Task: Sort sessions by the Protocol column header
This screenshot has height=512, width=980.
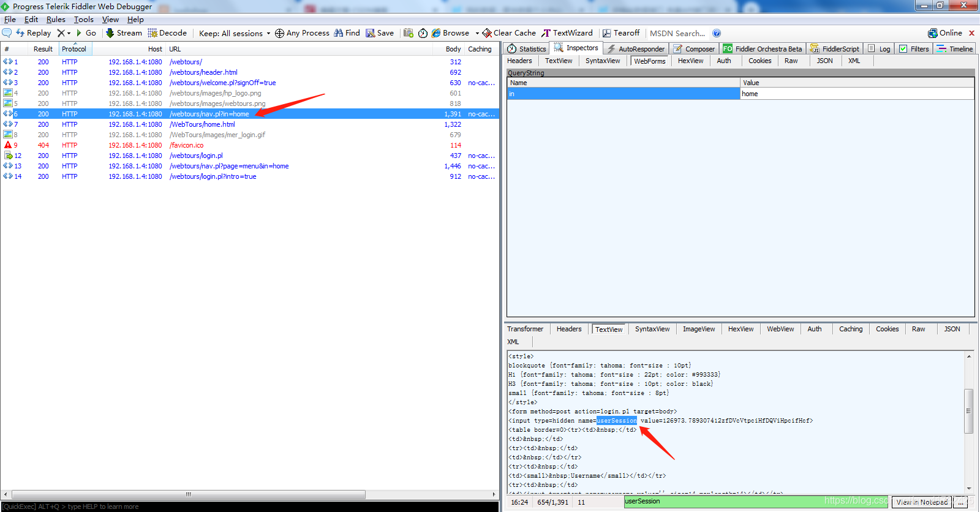Action: [74, 49]
